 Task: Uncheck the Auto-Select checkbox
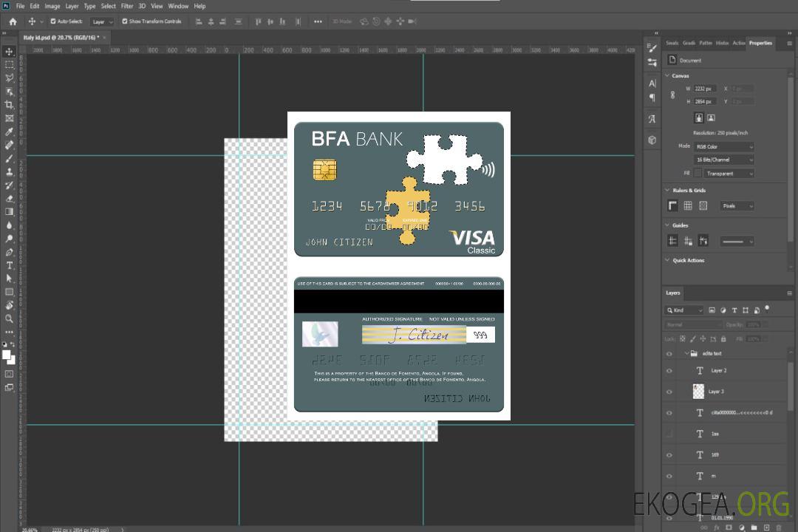pyautogui.click(x=53, y=21)
